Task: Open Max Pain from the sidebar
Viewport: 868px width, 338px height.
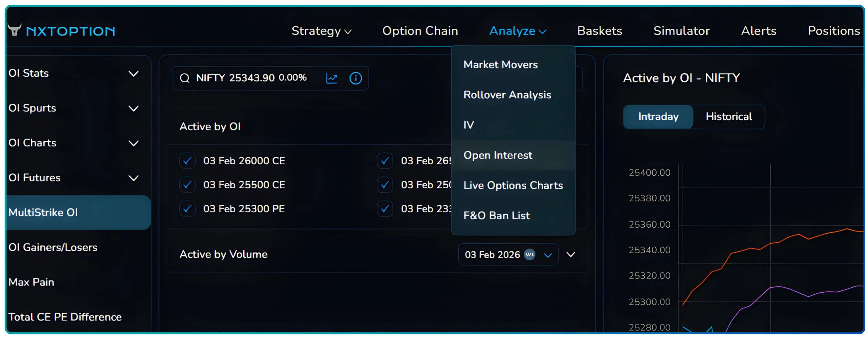Action: (x=31, y=282)
